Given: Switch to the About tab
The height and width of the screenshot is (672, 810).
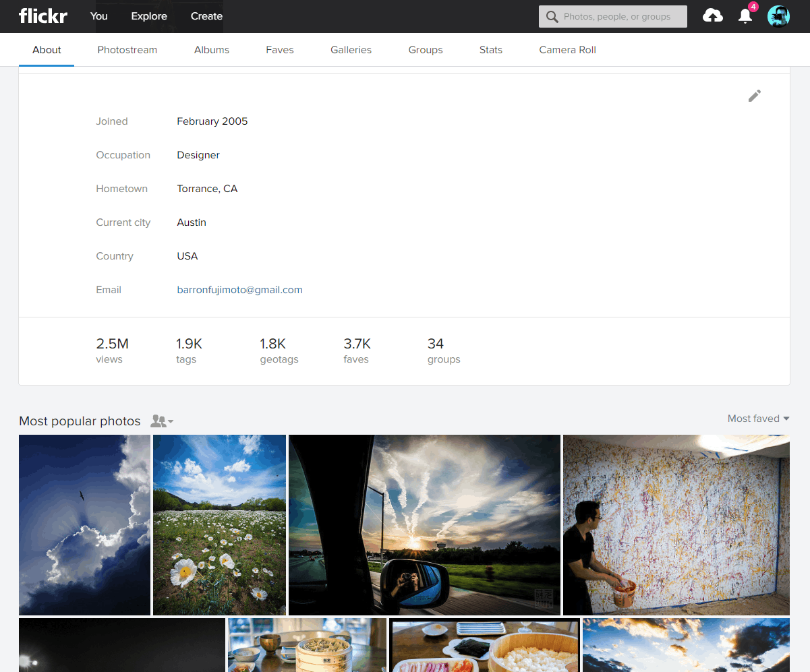Looking at the screenshot, I should click(x=47, y=50).
